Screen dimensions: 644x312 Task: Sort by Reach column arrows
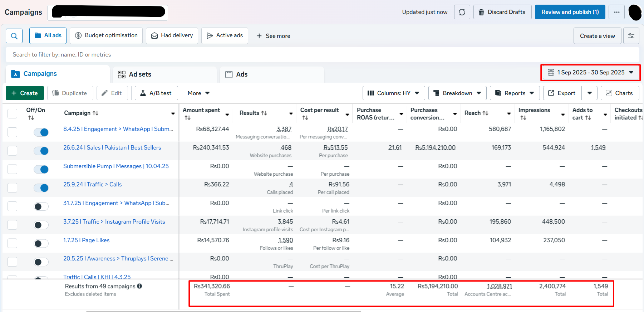[485, 113]
